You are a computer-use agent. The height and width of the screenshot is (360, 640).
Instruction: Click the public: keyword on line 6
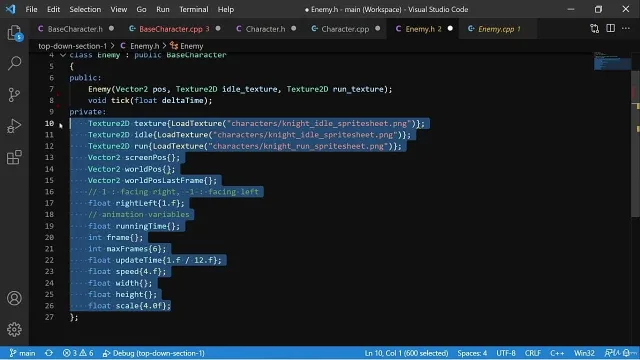[85, 78]
